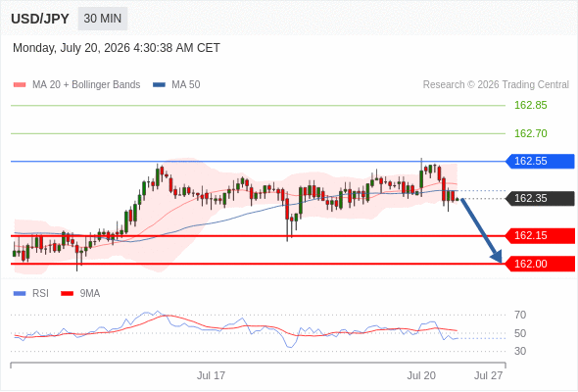Click the 162.85 green resistance label

pos(530,106)
